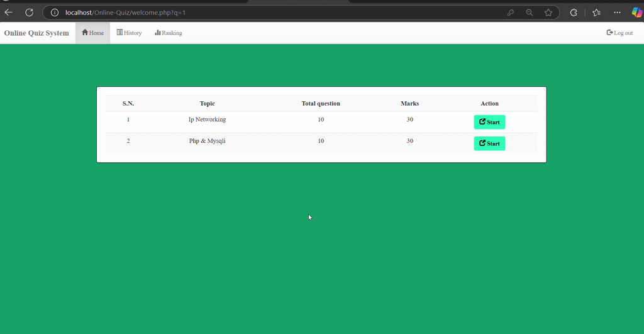The height and width of the screenshot is (334, 644).
Task: Click total question 10 in Ip Networking row
Action: [x=321, y=119]
